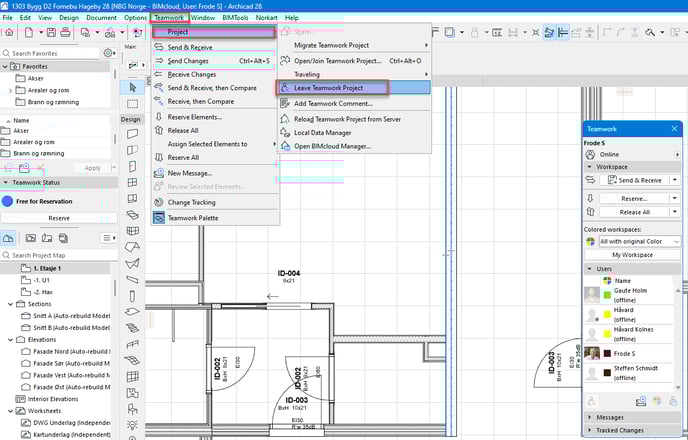Click the Save floppy disk icon

click(x=51, y=32)
